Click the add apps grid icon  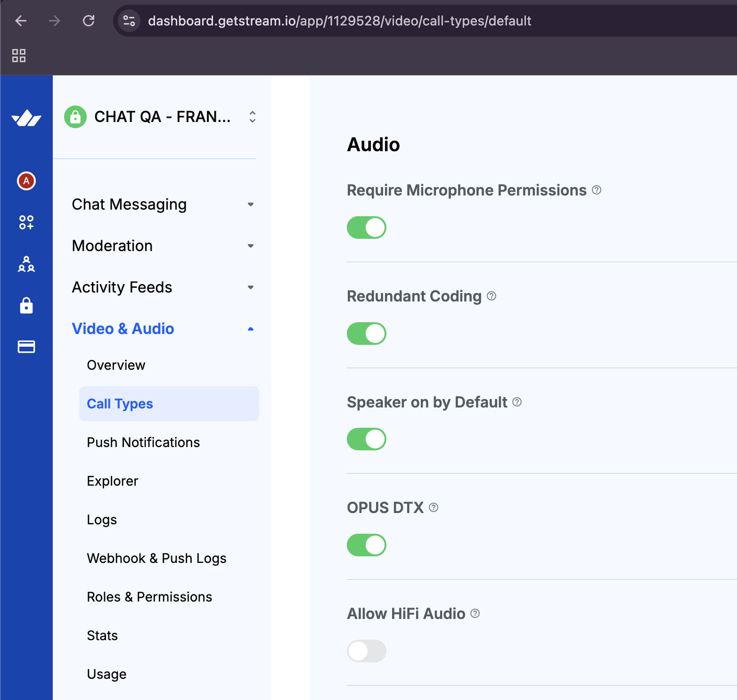click(x=26, y=222)
